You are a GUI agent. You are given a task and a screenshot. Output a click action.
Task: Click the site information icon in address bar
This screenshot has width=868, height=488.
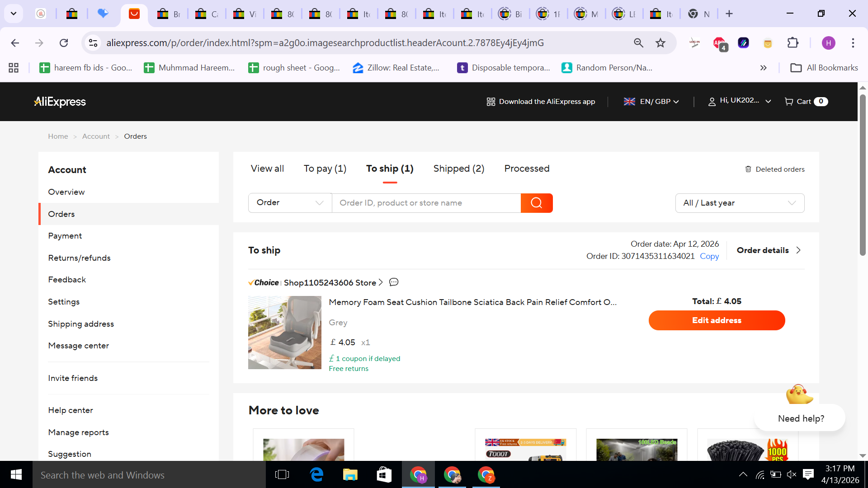(x=93, y=43)
